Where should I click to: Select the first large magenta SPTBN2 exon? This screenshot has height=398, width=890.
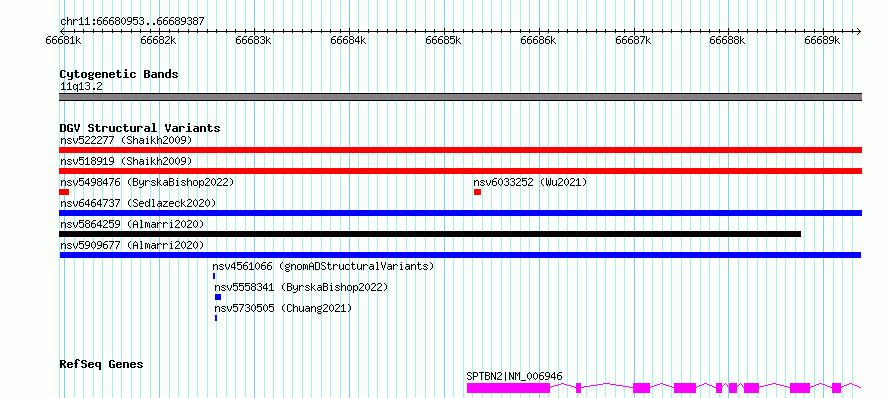coord(509,388)
